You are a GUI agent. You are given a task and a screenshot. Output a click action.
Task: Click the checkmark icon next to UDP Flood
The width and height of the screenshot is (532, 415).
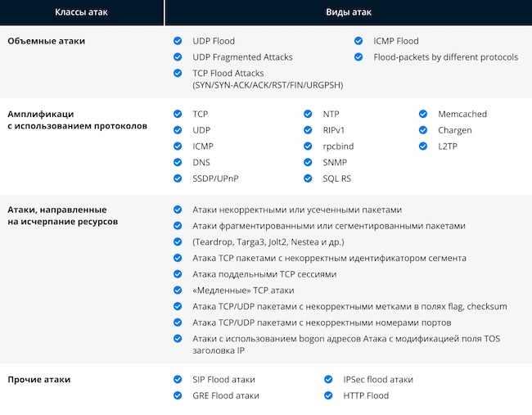click(x=178, y=41)
